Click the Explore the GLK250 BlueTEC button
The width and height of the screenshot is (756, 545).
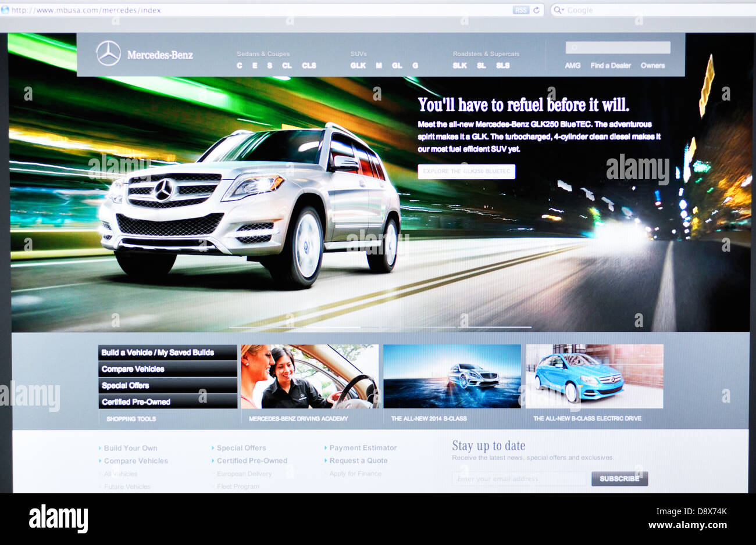(466, 171)
